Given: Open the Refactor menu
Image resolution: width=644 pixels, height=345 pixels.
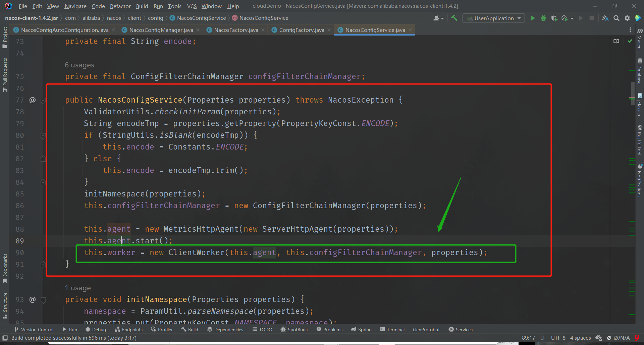Looking at the screenshot, I should 120,6.
